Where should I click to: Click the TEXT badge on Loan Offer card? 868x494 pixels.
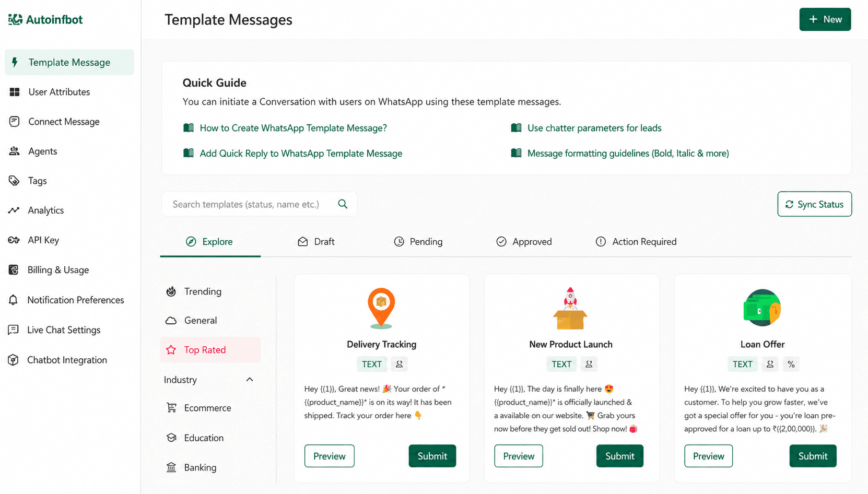742,364
